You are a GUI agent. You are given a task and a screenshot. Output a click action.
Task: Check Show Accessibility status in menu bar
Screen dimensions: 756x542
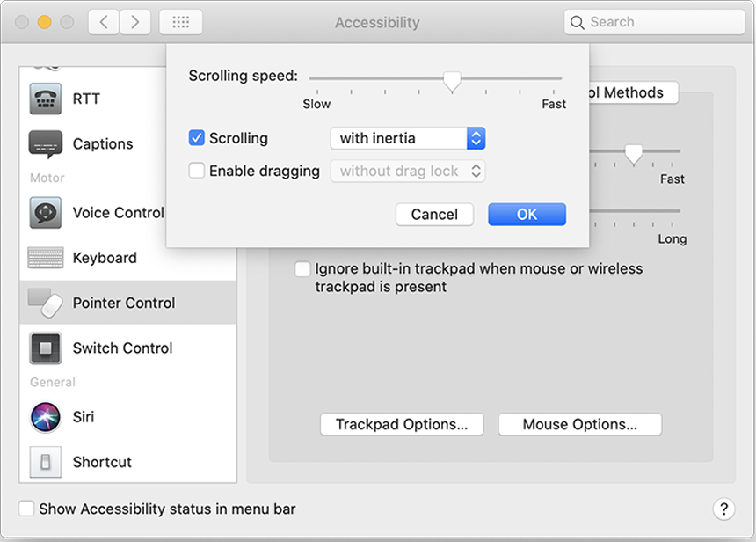25,509
